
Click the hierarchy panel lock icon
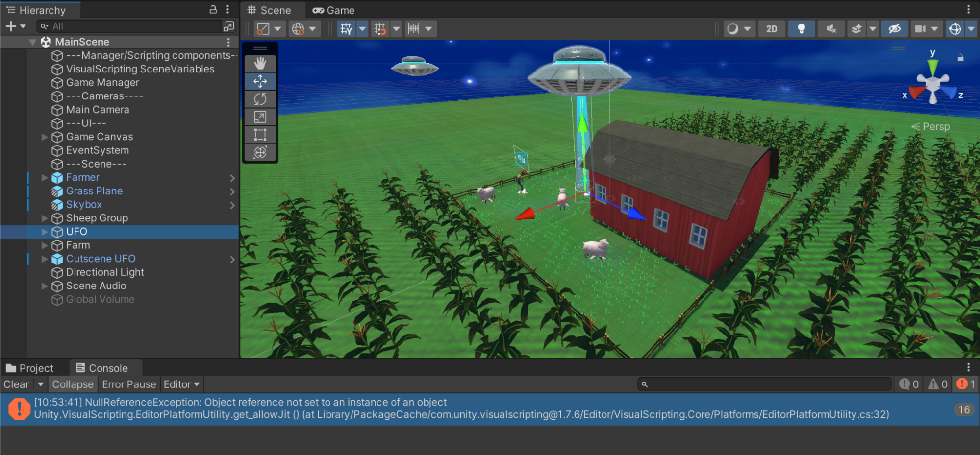(x=213, y=9)
